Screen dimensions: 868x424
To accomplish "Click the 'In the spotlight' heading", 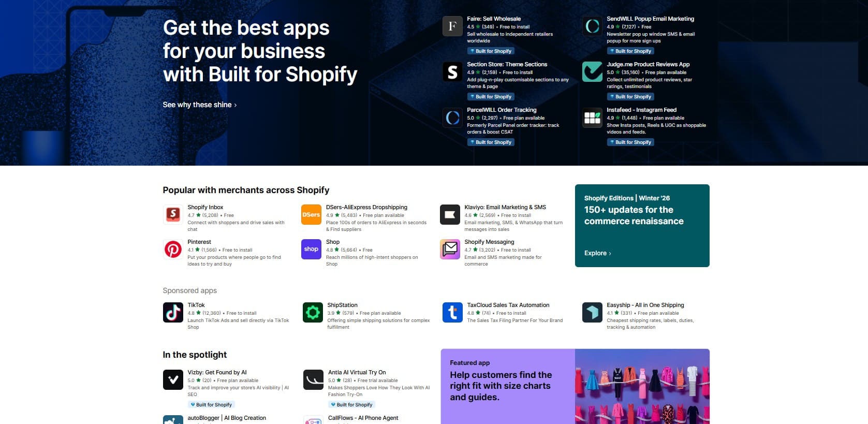I will tap(195, 355).
